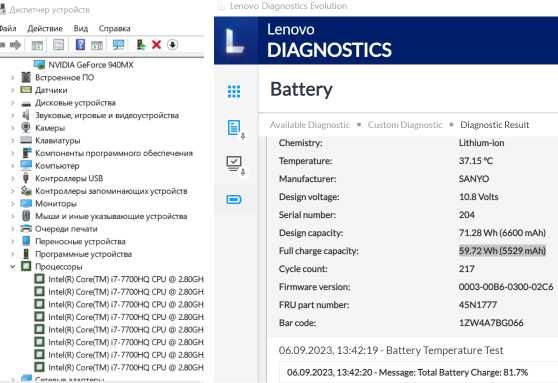Click the FRU part number 45N1777
Viewport: 558px width, 383px height.
pos(478,305)
